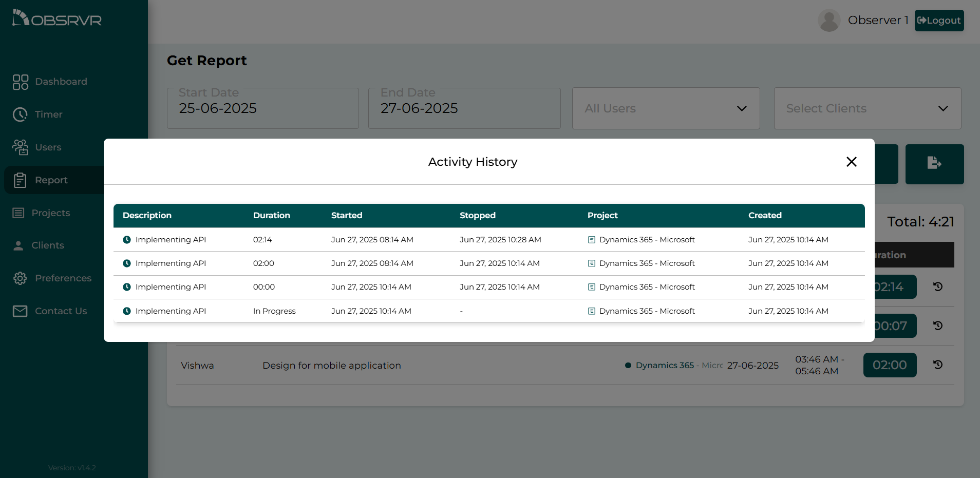This screenshot has width=980, height=478.
Task: Click the End Date field
Action: [x=464, y=108]
